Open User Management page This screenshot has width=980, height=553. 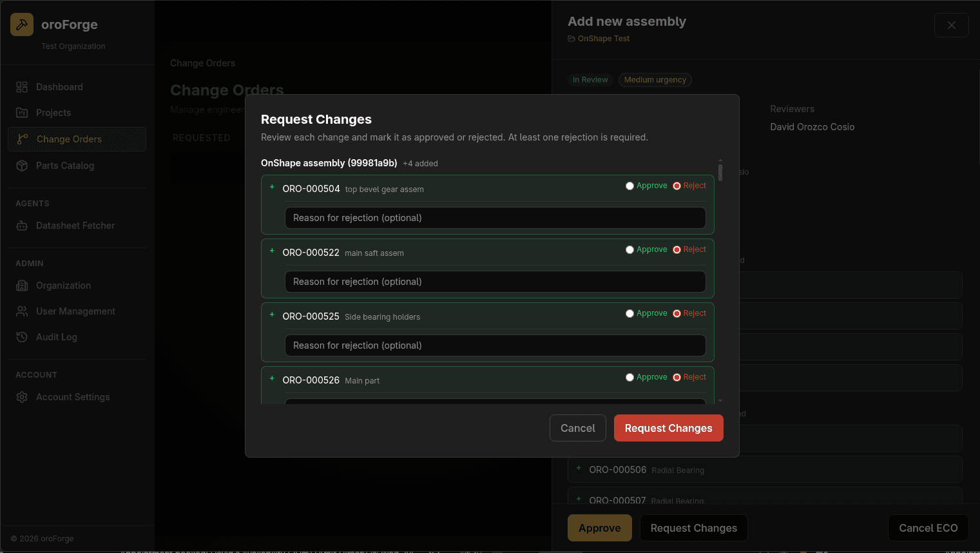77,311
